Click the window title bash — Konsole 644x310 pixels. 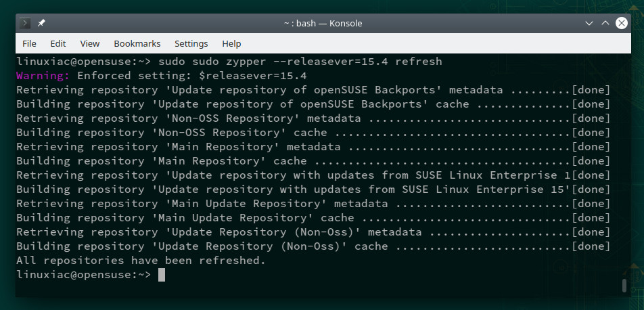tap(323, 24)
